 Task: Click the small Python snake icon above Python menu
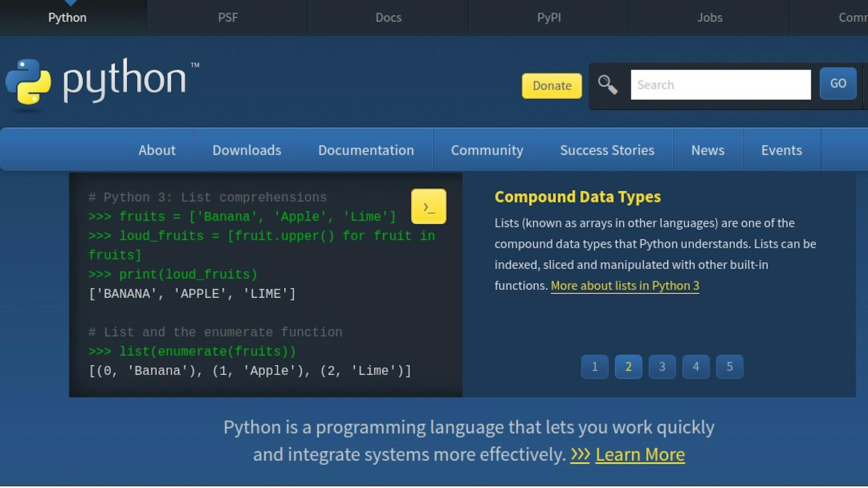(x=71, y=2)
